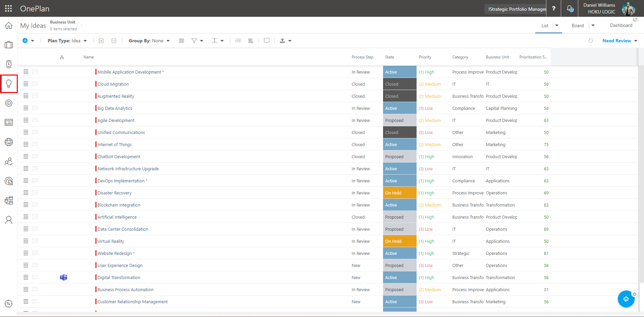
Task: Open the Cloud Migration idea
Action: coord(113,84)
